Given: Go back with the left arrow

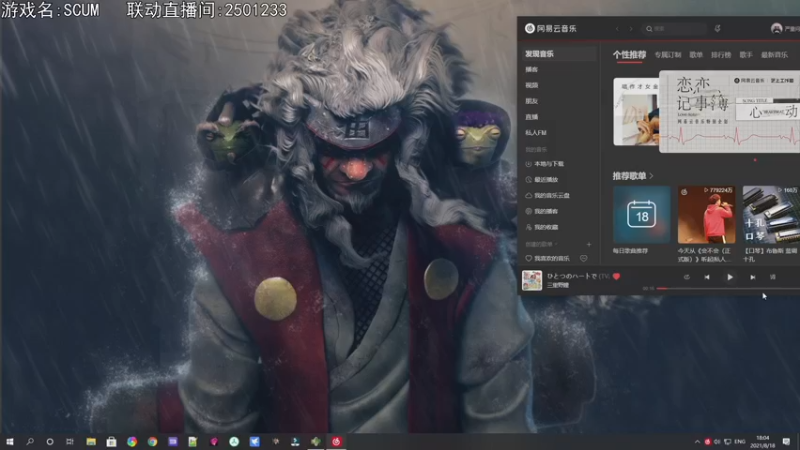Looking at the screenshot, I should click(617, 29).
